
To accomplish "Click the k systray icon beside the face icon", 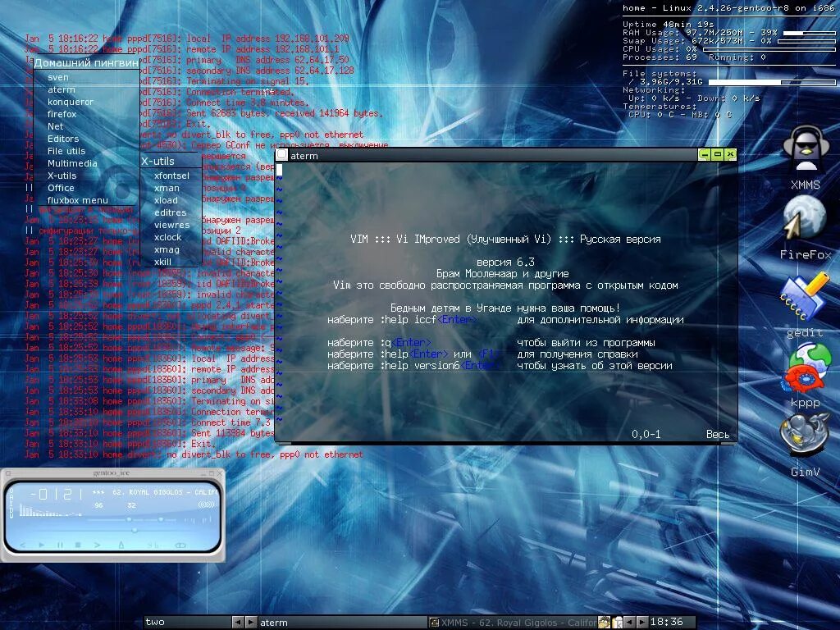I will pos(617,623).
